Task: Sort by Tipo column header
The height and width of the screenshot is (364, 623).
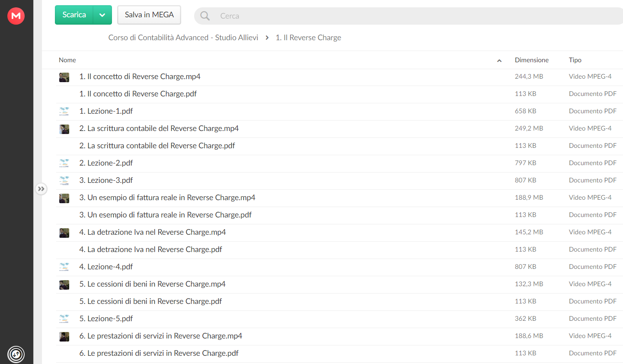Action: (575, 60)
